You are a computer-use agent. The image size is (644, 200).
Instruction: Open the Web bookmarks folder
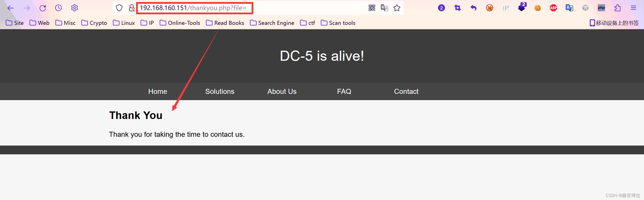[39, 23]
